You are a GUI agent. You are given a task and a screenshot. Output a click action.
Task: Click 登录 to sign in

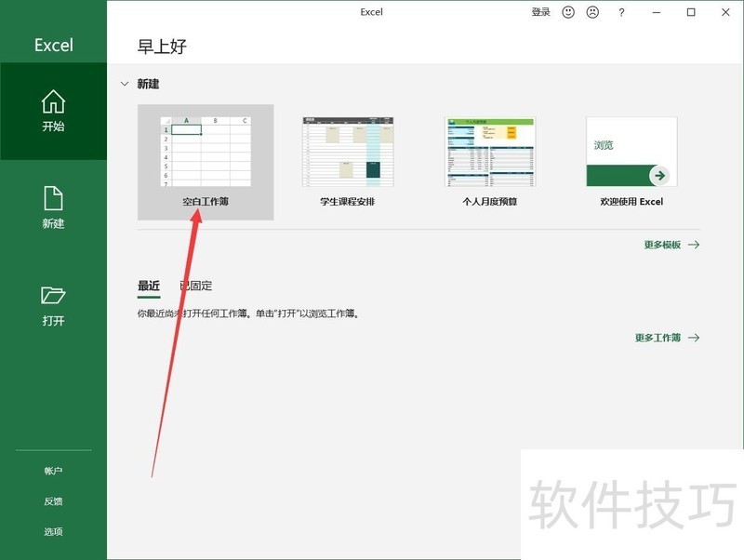click(x=540, y=12)
